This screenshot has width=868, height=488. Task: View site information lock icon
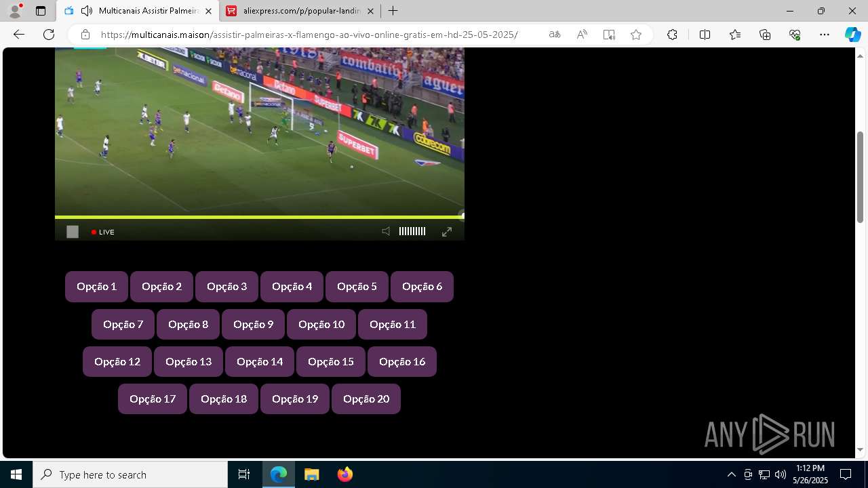(85, 35)
